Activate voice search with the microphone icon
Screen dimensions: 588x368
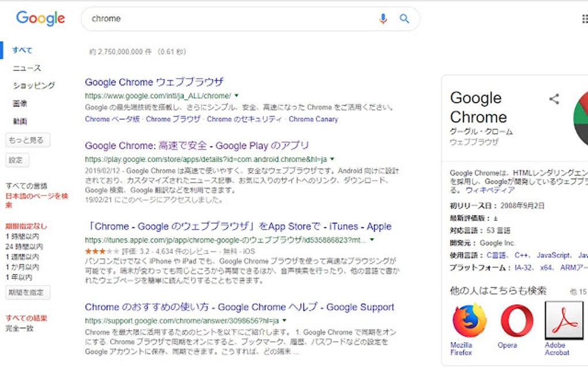tap(383, 18)
